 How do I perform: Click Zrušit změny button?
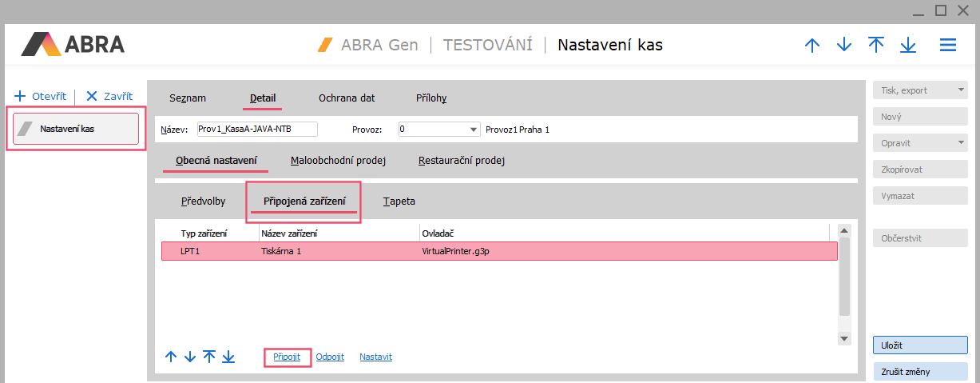coord(921,372)
